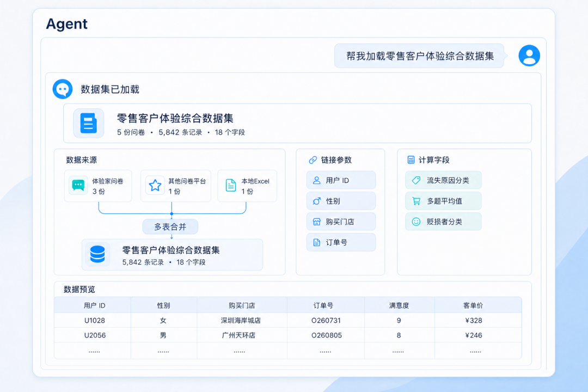The width and height of the screenshot is (588, 392).
Task: Click the Agent title
Action: pos(67,23)
